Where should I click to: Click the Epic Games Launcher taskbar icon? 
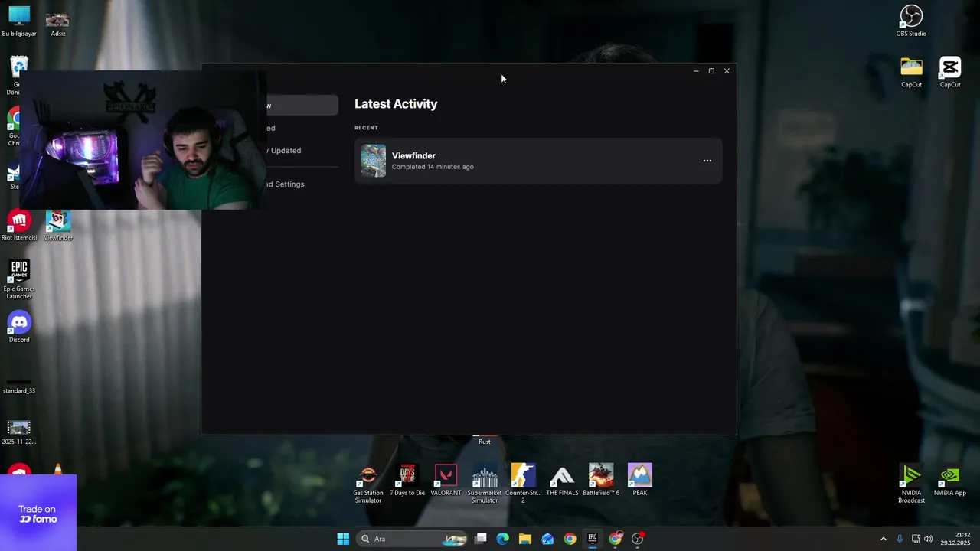click(x=593, y=539)
